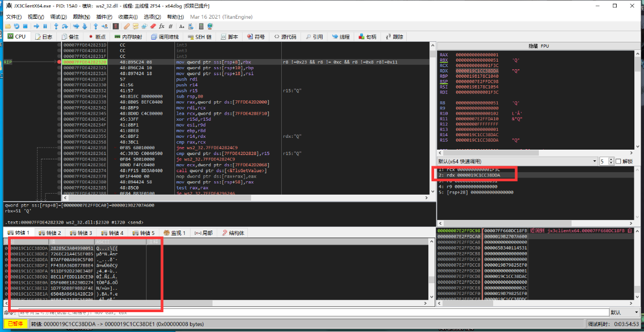Click the 已暂停 status indicator
This screenshot has width=644, height=332.
click(x=15, y=323)
